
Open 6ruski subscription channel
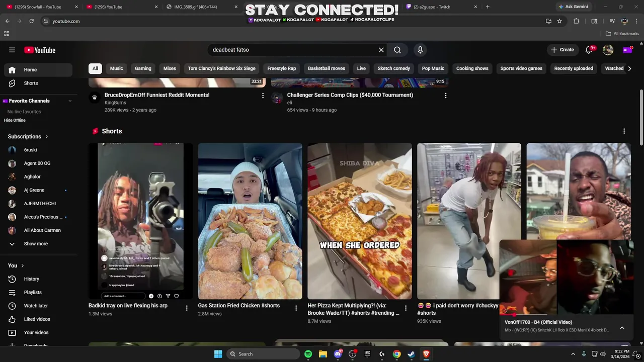38,150
